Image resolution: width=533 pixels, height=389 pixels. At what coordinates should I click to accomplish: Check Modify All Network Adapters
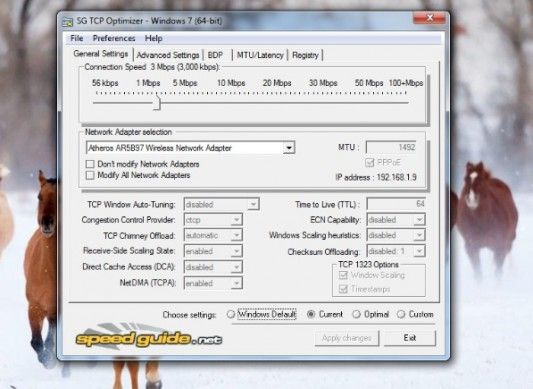(90, 175)
